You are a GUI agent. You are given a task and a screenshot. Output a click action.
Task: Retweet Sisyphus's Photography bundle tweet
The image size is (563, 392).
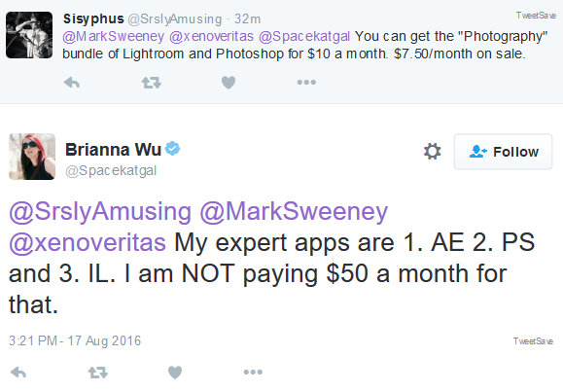(x=151, y=83)
